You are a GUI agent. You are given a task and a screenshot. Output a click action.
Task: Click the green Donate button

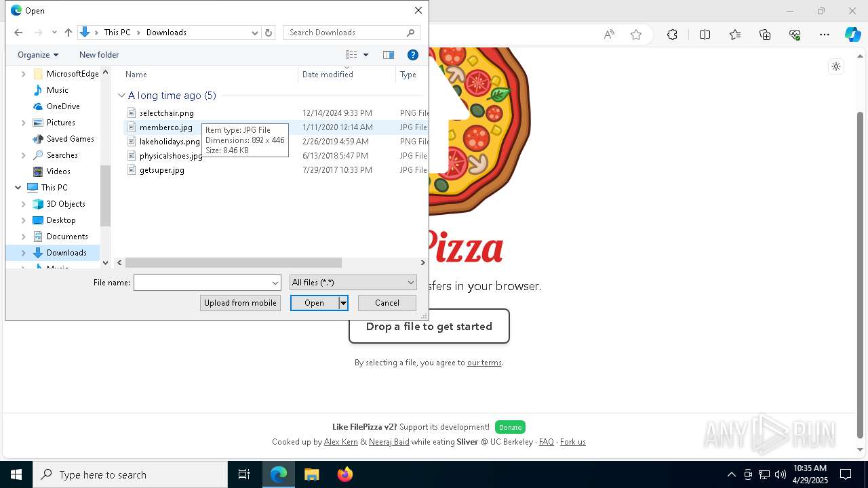tap(510, 427)
